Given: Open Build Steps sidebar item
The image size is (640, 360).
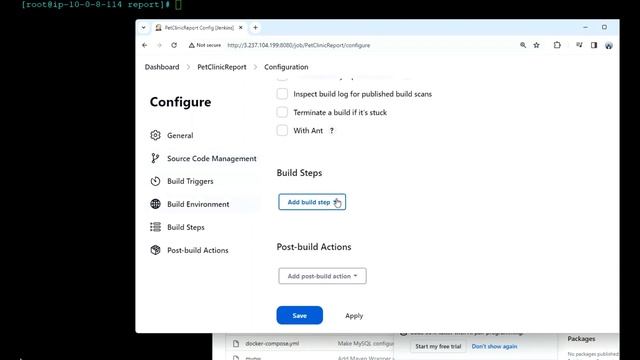Looking at the screenshot, I should pyautogui.click(x=186, y=227).
